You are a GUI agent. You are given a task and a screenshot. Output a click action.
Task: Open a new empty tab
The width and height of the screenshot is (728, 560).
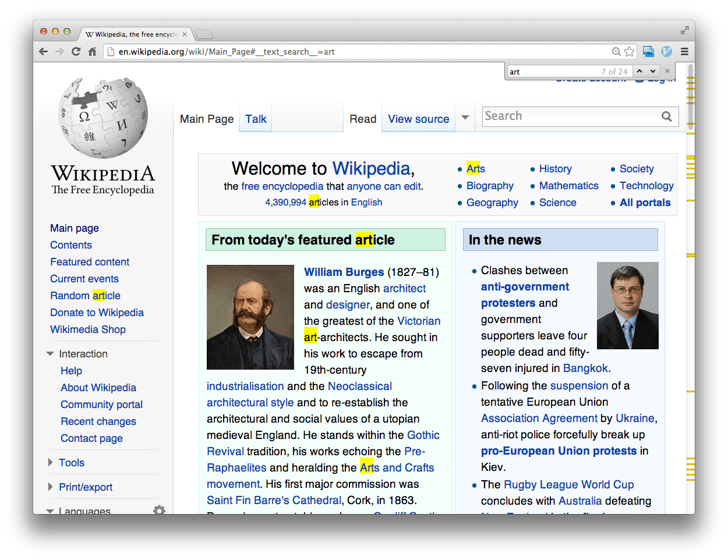coord(203,34)
